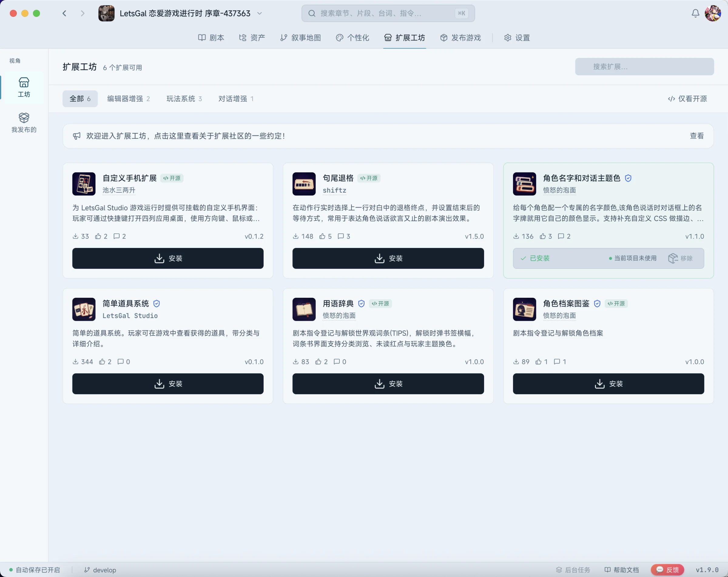Install the 句尾退格 extension

click(x=388, y=258)
